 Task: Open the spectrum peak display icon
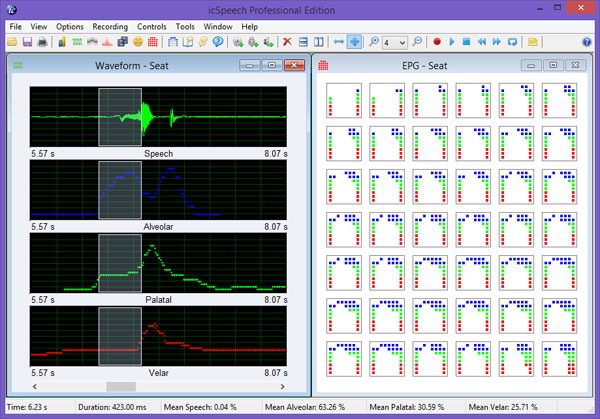click(x=107, y=42)
